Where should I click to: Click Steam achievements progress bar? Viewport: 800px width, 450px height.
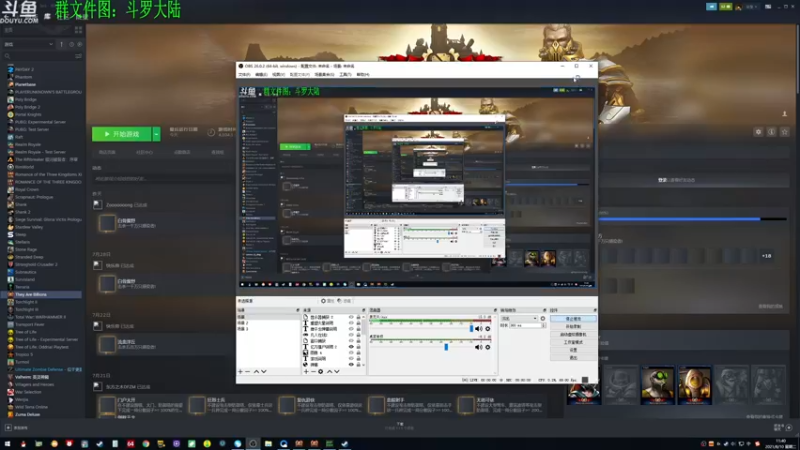point(692,219)
